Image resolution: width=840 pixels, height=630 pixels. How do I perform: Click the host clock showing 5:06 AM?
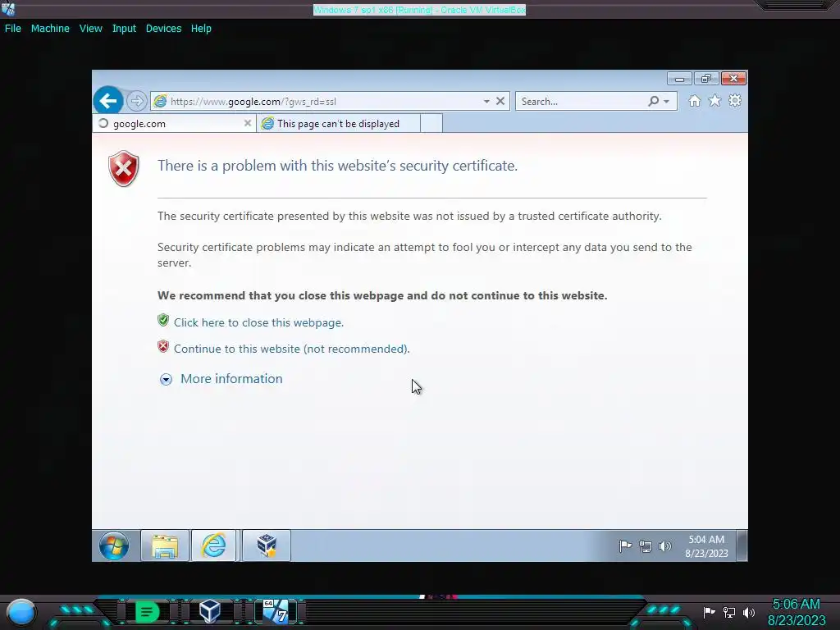click(x=797, y=612)
